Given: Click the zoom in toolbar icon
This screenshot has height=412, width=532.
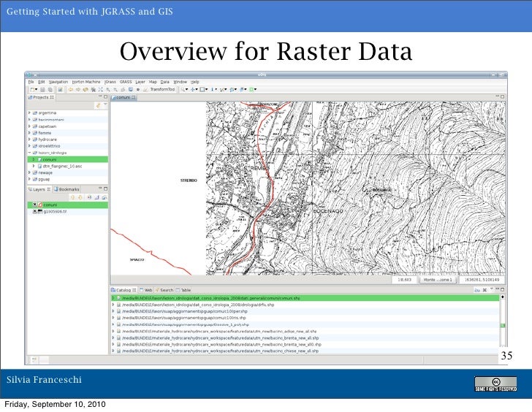Looking at the screenshot, I should click(x=108, y=90).
